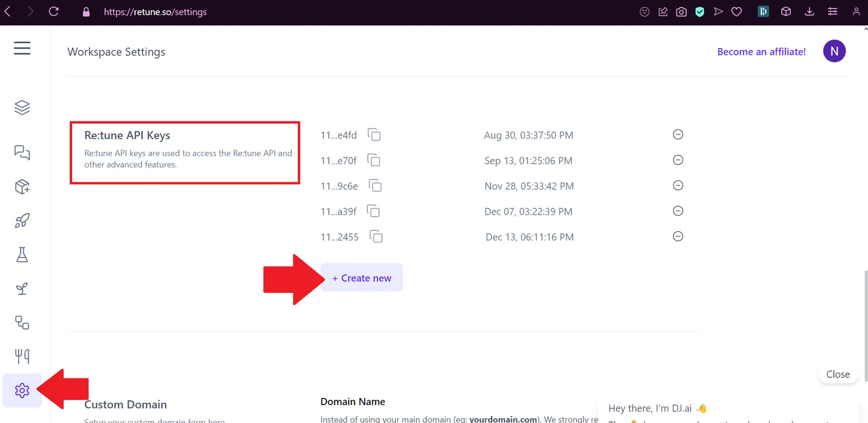Click the smiley face icon in browser toolbar
This screenshot has height=423, width=868.
(644, 12)
